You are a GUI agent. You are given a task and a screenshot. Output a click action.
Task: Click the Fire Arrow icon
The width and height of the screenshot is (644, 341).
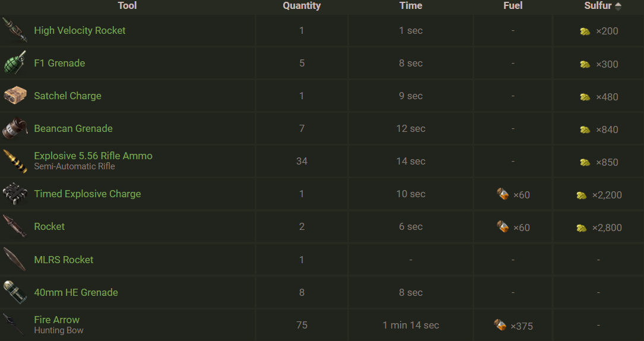[x=14, y=325]
